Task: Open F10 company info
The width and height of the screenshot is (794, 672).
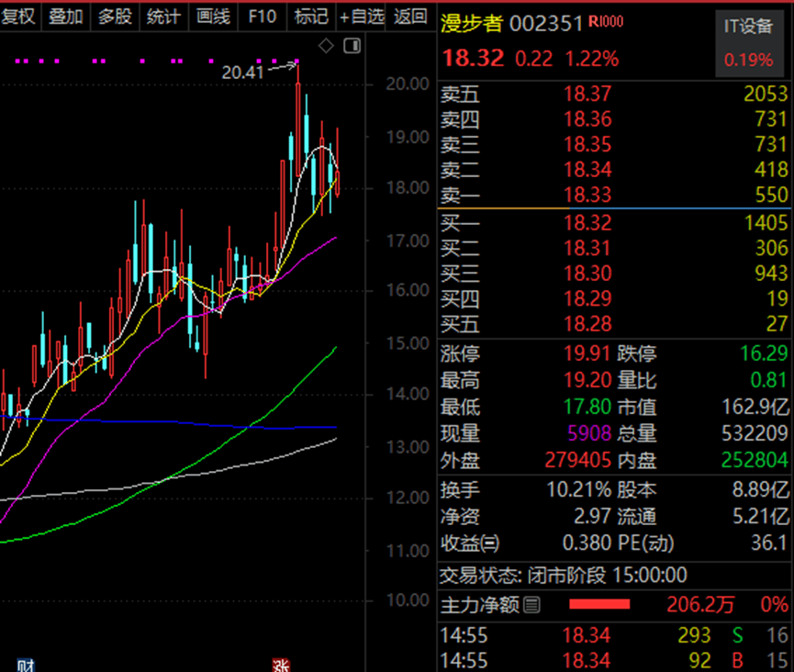Action: 263,17
